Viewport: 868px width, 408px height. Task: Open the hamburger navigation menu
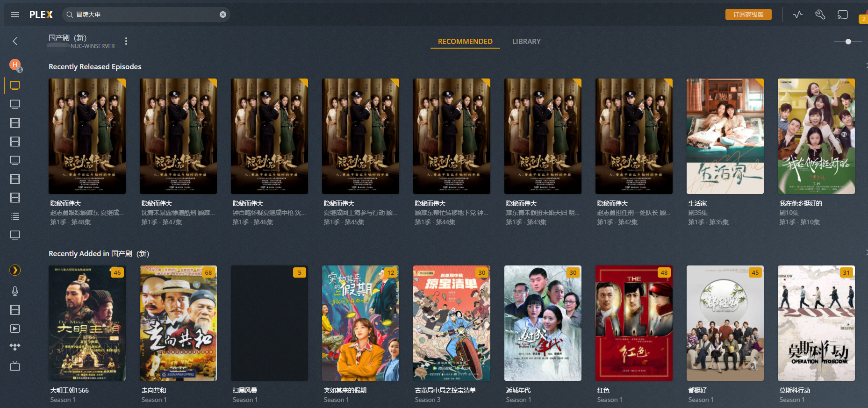pyautogui.click(x=15, y=14)
